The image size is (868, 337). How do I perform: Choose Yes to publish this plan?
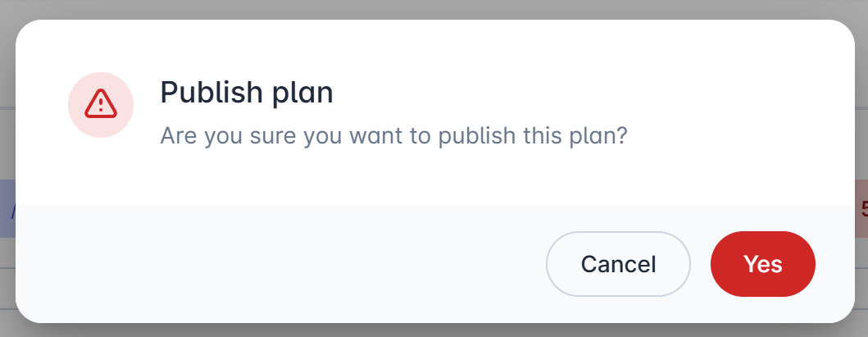click(762, 264)
